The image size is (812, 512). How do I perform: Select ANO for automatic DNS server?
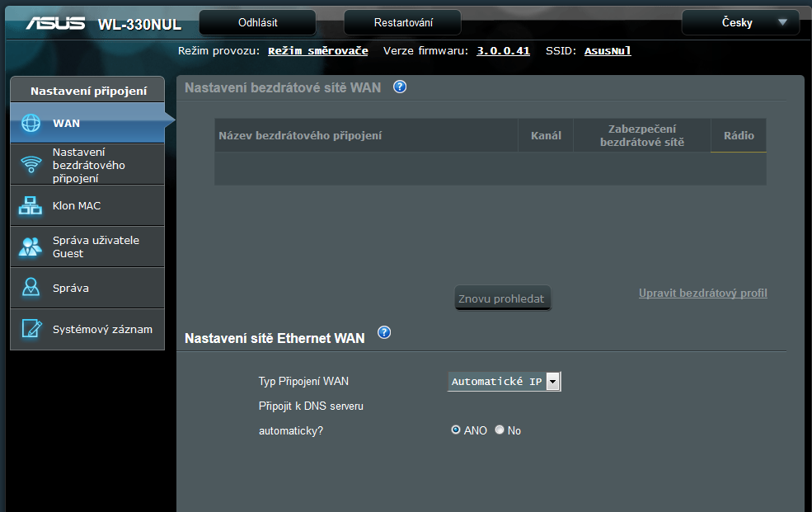(x=456, y=430)
